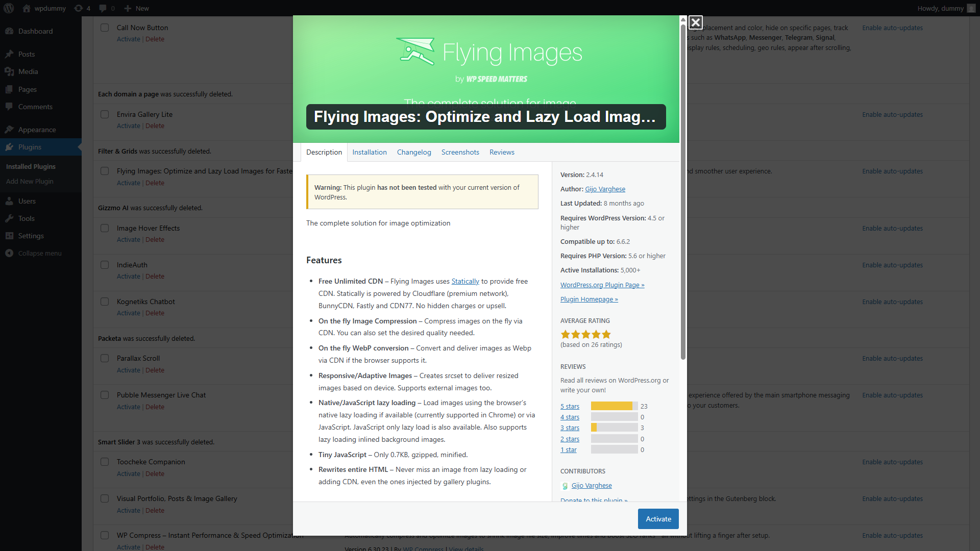Open the Howdy, dummy account menu
This screenshot has width=980, height=551.
point(946,8)
